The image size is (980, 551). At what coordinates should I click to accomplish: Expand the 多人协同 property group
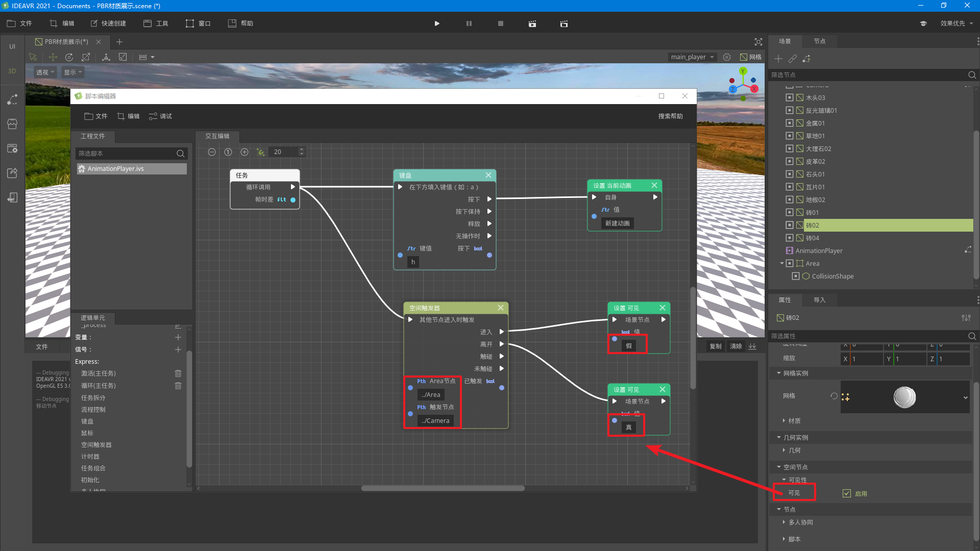click(784, 522)
